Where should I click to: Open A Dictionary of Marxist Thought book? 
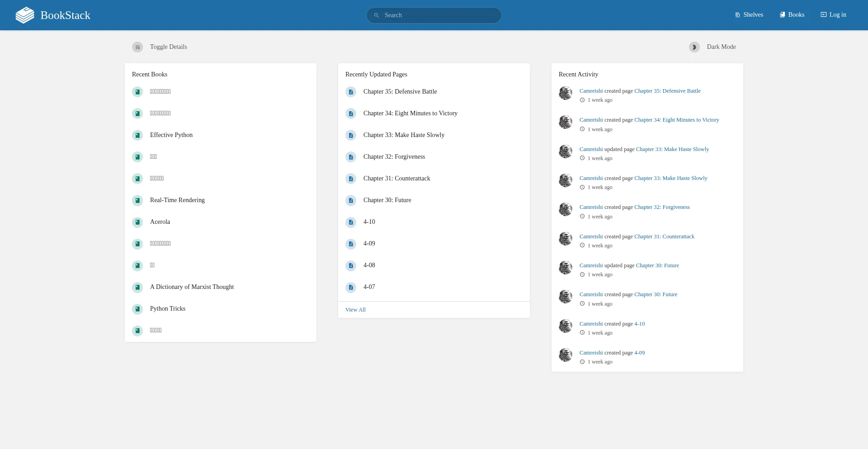coord(192,287)
